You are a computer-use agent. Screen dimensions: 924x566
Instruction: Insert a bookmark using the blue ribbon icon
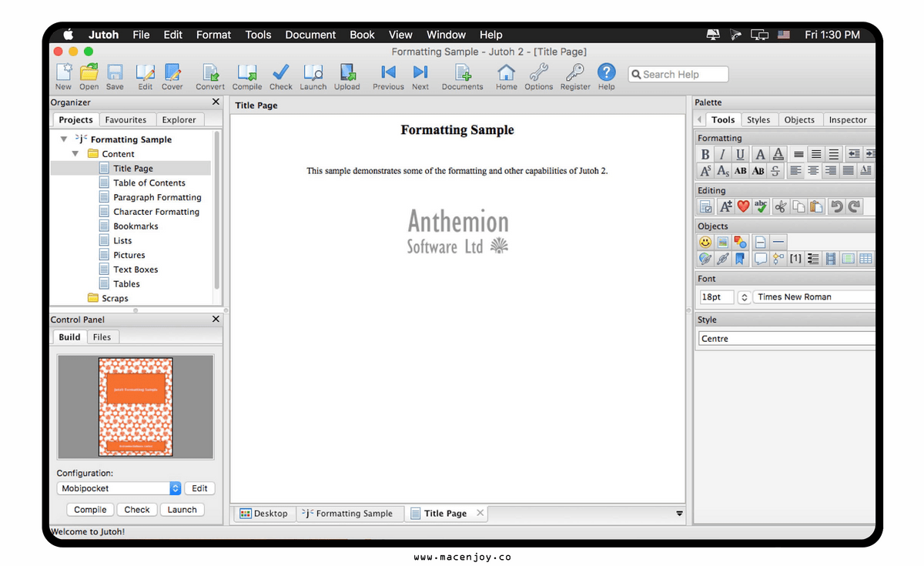click(741, 259)
